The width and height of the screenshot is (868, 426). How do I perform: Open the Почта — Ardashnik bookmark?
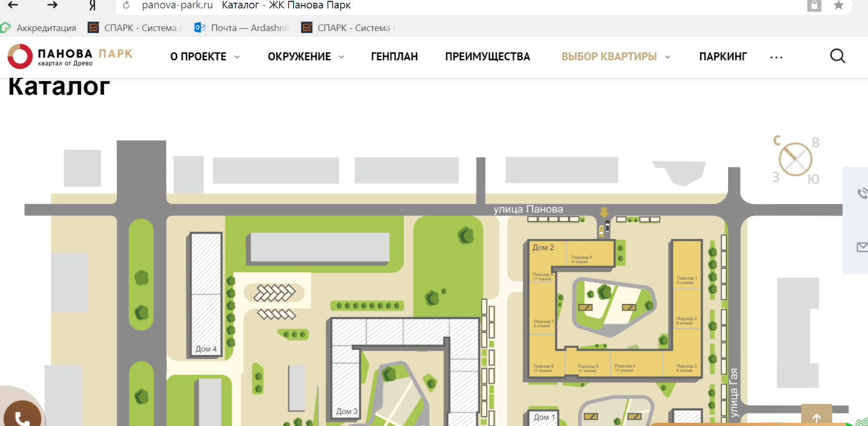coord(243,28)
